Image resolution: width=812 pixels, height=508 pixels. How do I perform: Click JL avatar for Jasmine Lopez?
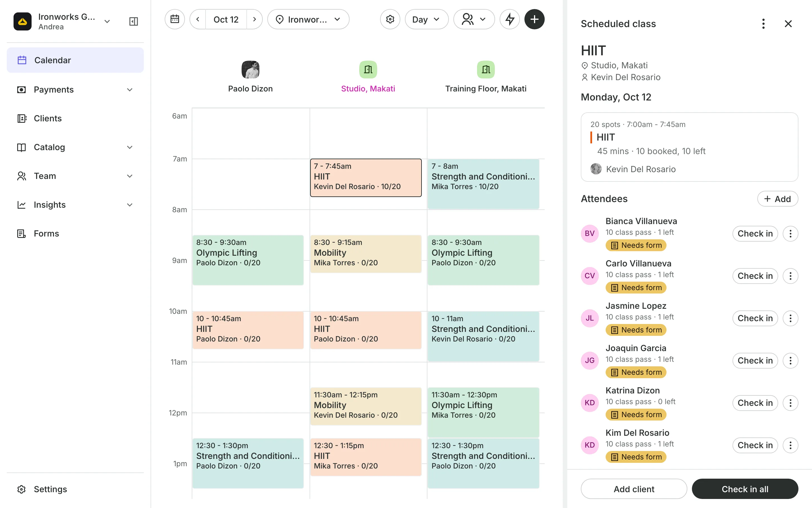pos(590,318)
